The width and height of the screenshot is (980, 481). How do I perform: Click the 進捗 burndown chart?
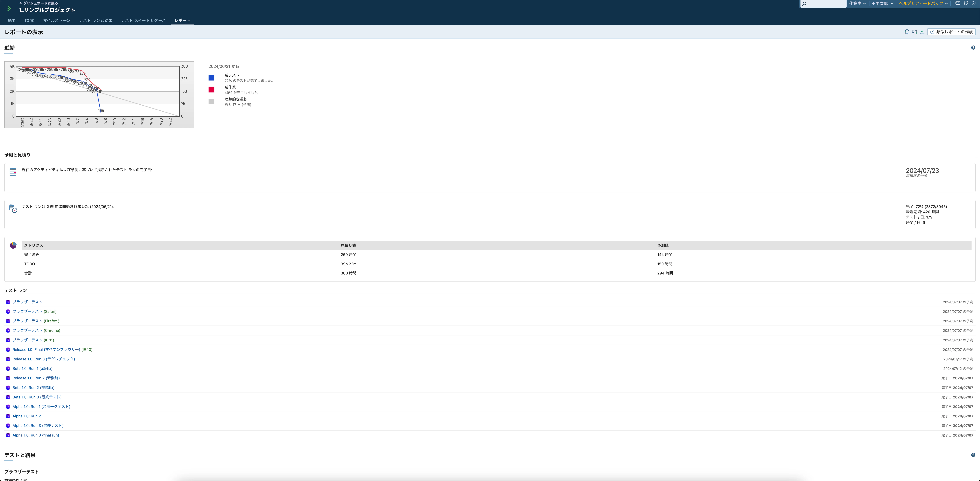click(x=99, y=95)
